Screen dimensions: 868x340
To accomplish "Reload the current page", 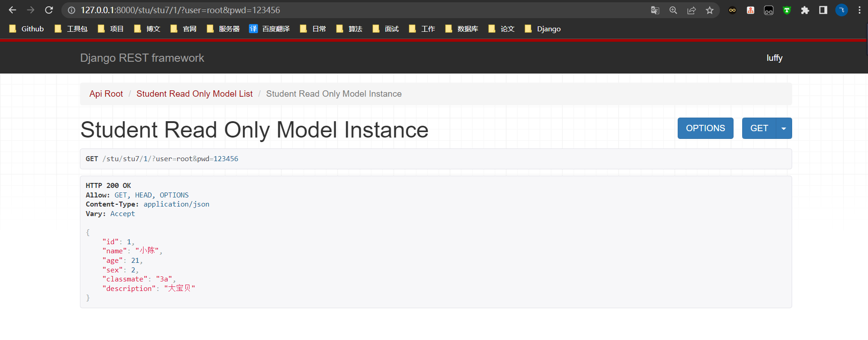I will coord(49,10).
